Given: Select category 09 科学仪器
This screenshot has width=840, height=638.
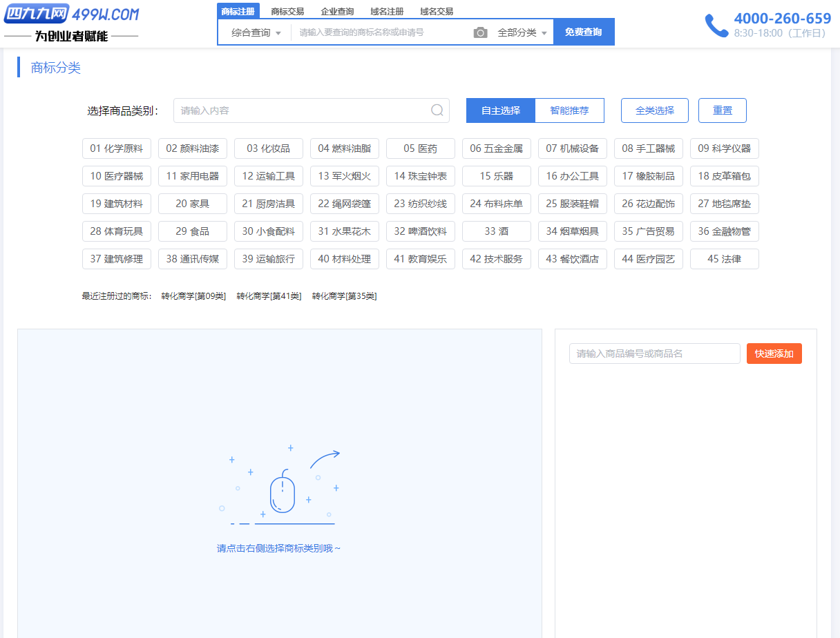Looking at the screenshot, I should (724, 148).
